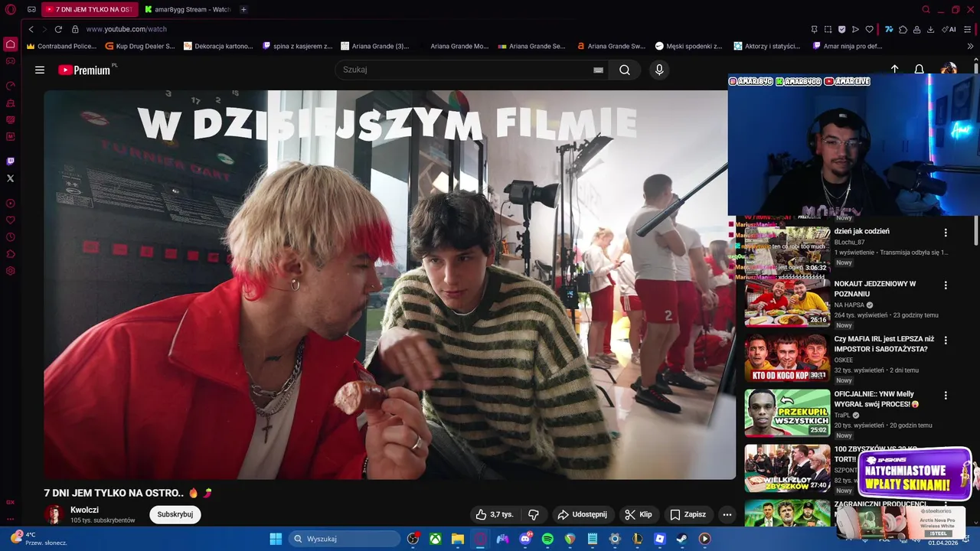Open X Twitter in the Opera sidebar
This screenshot has height=551, width=980.
click(x=10, y=178)
